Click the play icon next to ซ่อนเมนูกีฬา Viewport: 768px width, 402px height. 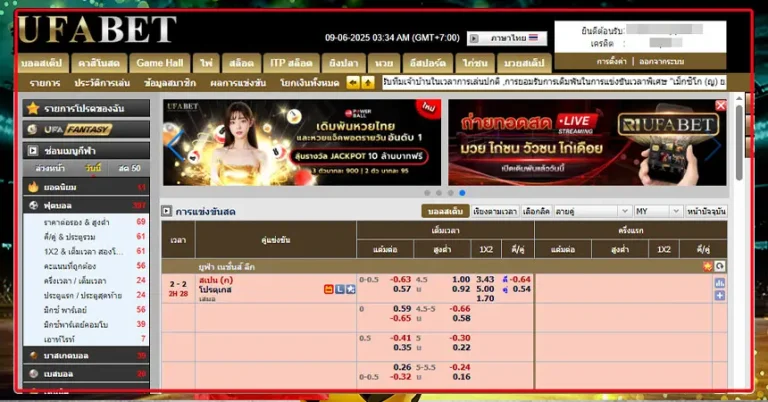(33, 151)
